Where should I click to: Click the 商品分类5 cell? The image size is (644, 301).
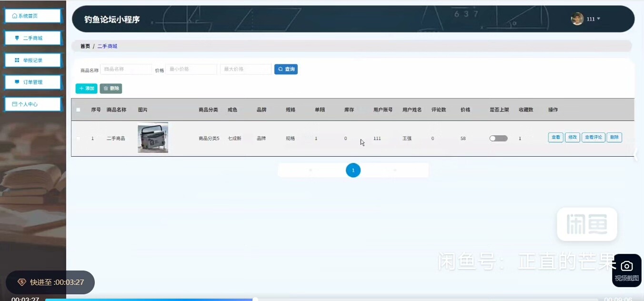click(x=209, y=138)
